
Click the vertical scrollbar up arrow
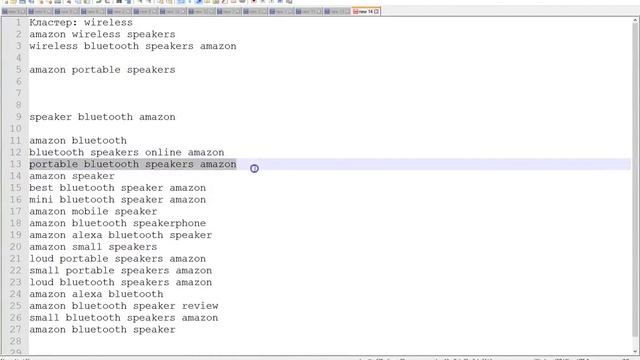pyautogui.click(x=636, y=20)
